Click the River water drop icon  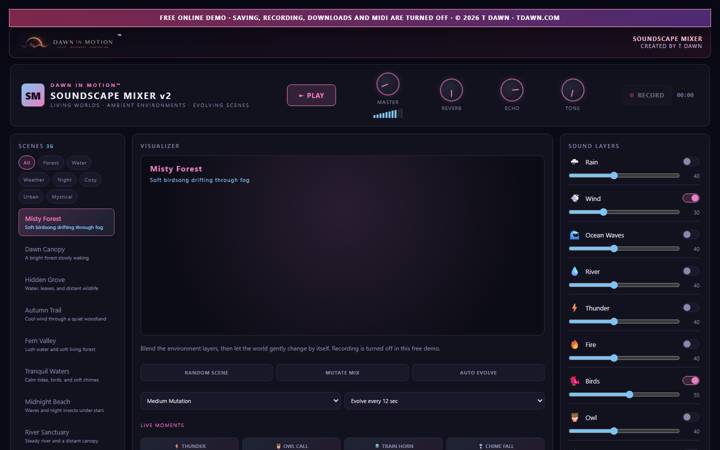coord(574,271)
